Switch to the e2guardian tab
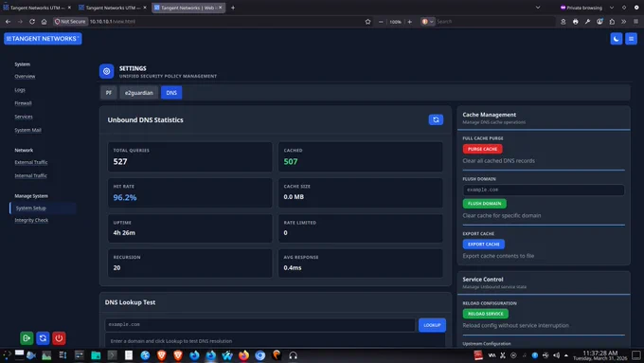 point(139,93)
